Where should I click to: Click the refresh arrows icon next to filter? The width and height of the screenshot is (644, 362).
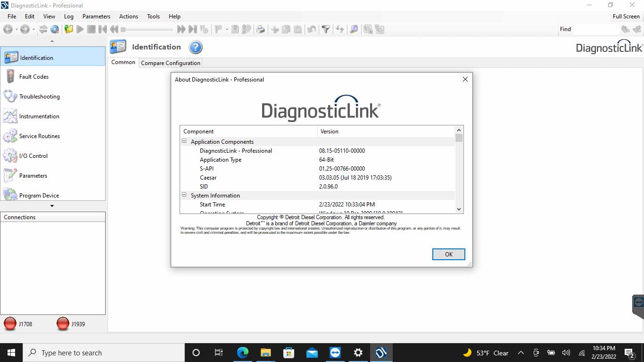click(x=339, y=29)
